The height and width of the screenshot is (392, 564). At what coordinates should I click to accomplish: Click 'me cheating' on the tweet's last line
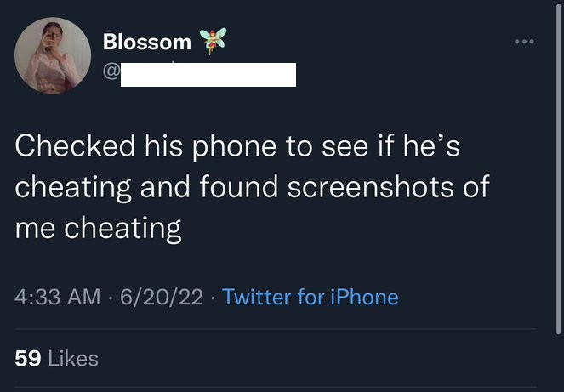point(99,228)
